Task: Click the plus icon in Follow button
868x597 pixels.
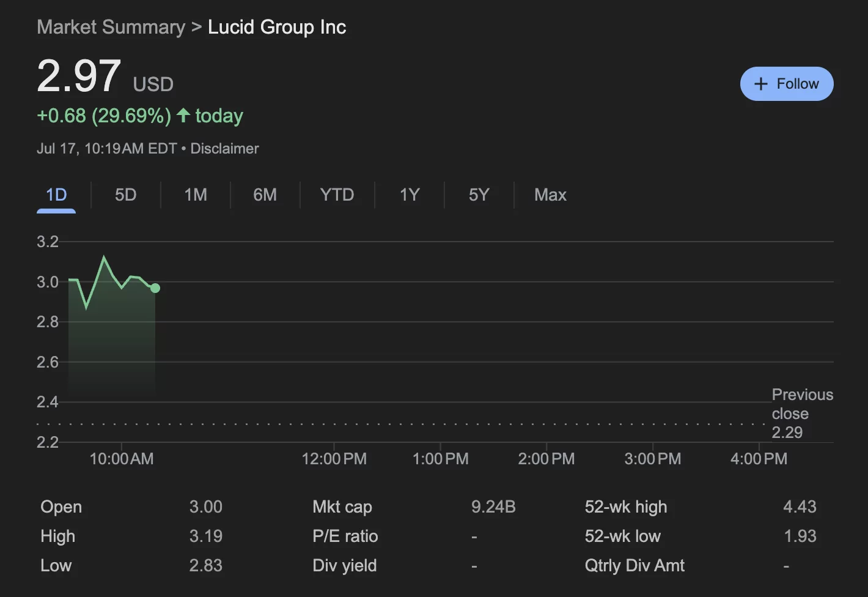Action: click(x=760, y=84)
